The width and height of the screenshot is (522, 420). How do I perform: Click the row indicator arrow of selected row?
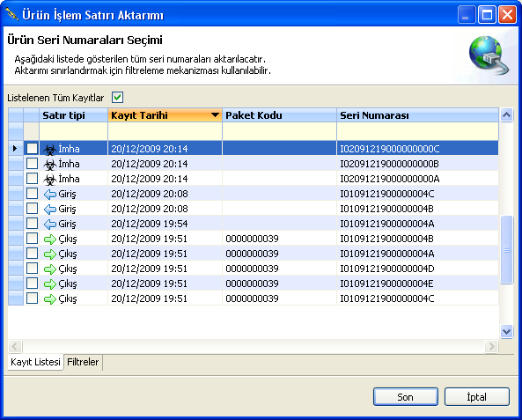(x=15, y=148)
